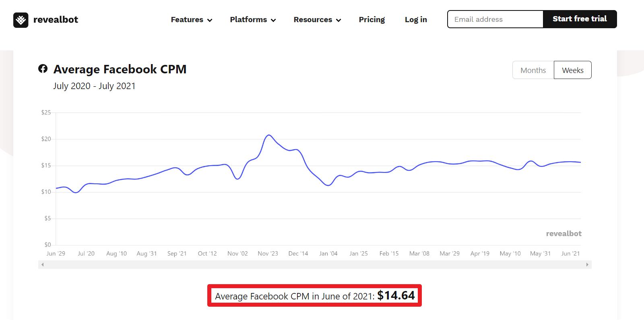This screenshot has height=320, width=644.
Task: Click the Start free trial button
Action: tap(580, 19)
